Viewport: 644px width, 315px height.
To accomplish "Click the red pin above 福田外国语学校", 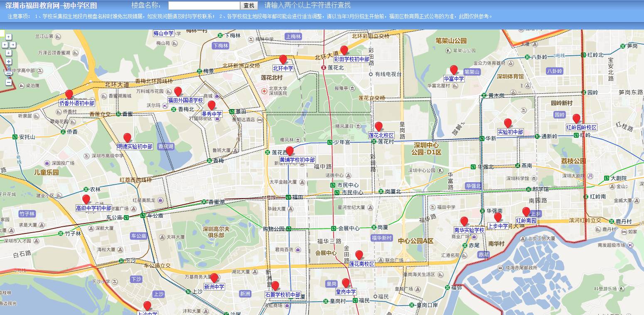I will [x=178, y=92].
